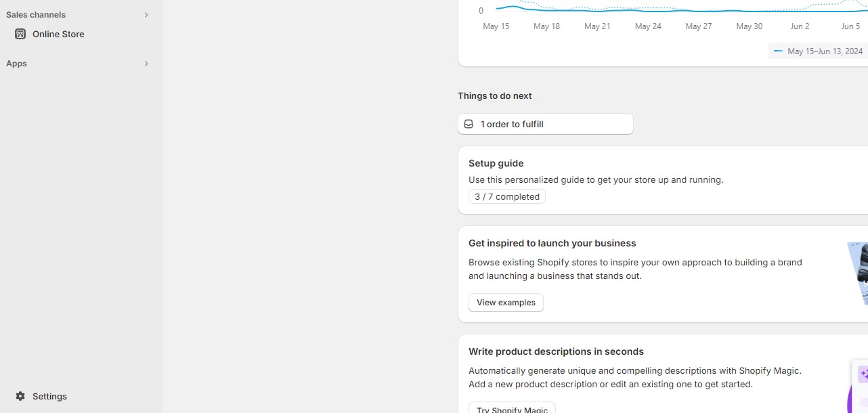
Task: Open the Setup guide card title
Action: 496,163
